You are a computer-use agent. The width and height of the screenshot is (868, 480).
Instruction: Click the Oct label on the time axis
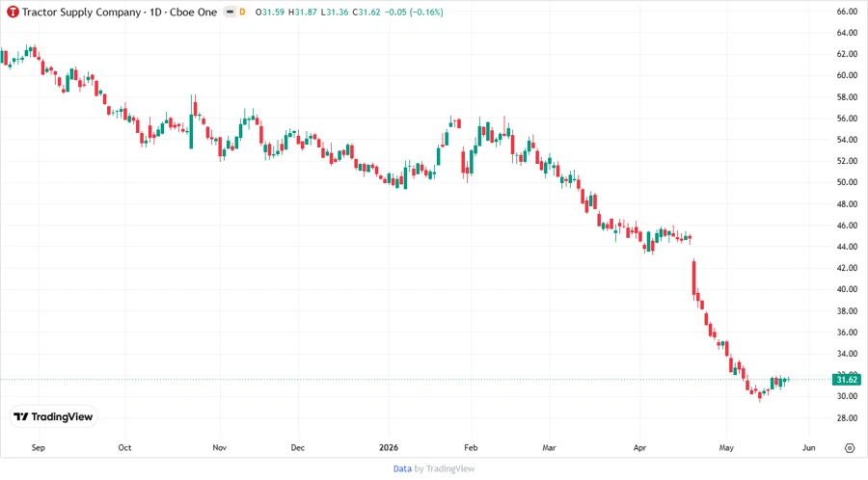pos(124,447)
